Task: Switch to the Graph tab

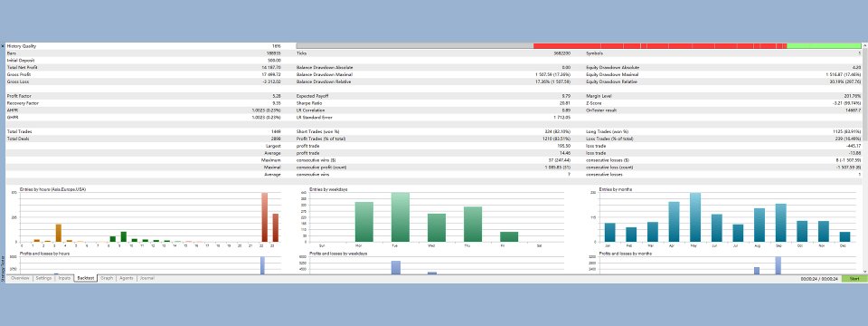Action: tap(108, 278)
